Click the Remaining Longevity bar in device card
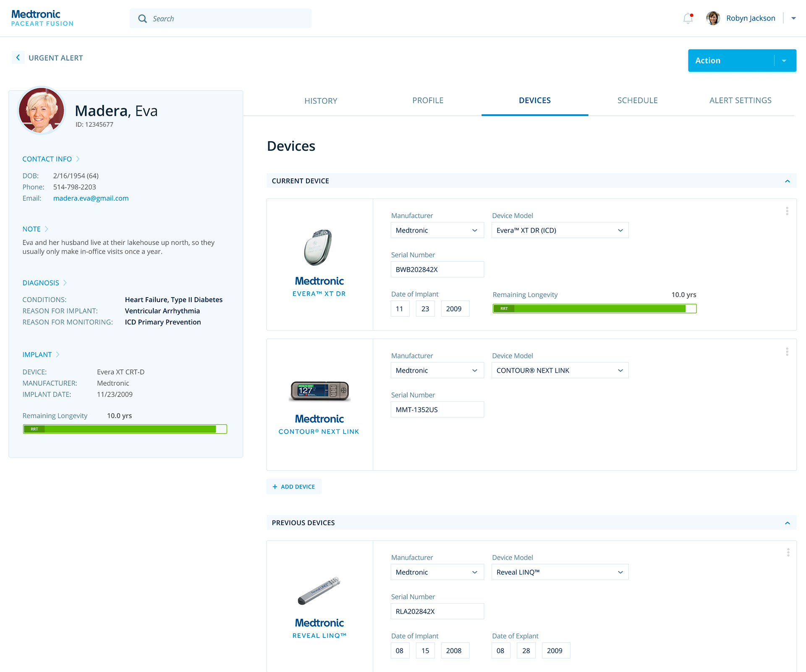806x672 pixels. click(594, 309)
